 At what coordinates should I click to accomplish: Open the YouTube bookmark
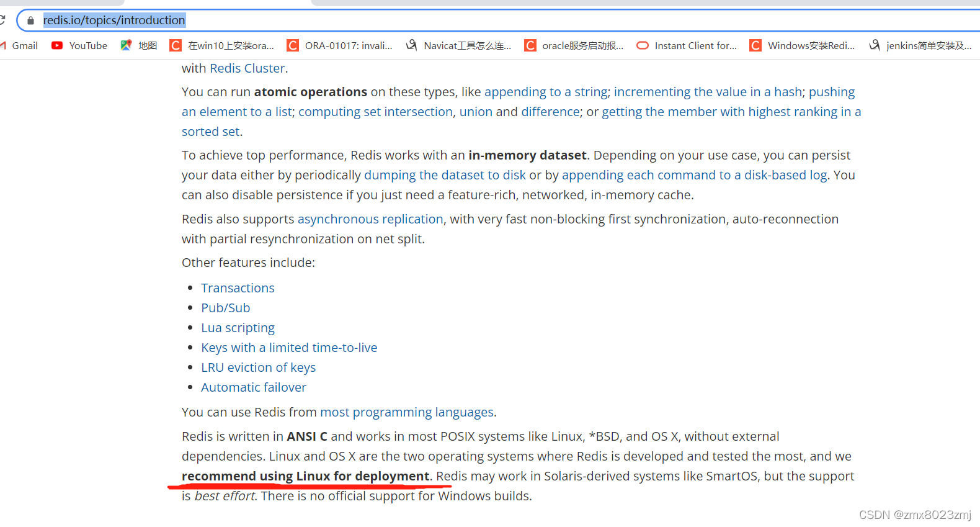79,45
